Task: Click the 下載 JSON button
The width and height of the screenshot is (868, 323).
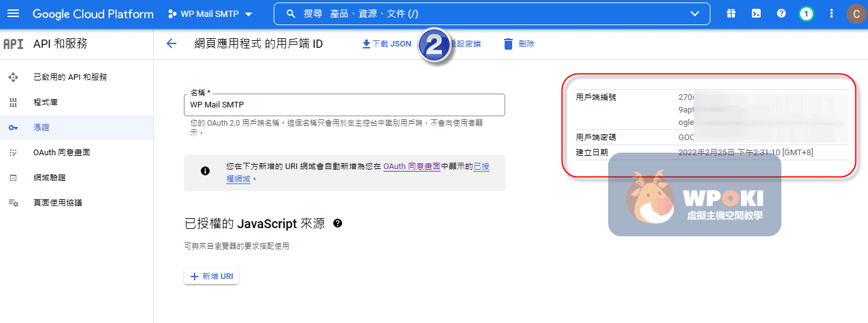Action: tap(387, 43)
